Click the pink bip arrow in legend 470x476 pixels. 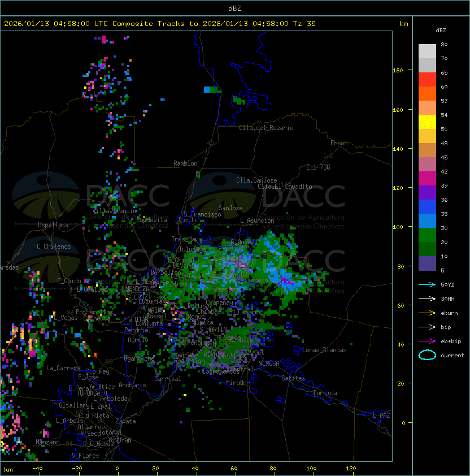(427, 327)
